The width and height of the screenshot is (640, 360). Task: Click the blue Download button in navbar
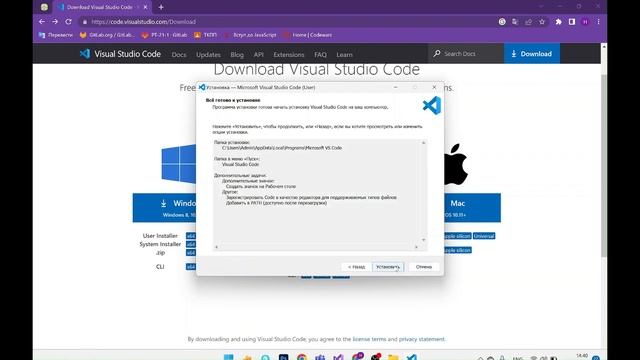(x=532, y=53)
